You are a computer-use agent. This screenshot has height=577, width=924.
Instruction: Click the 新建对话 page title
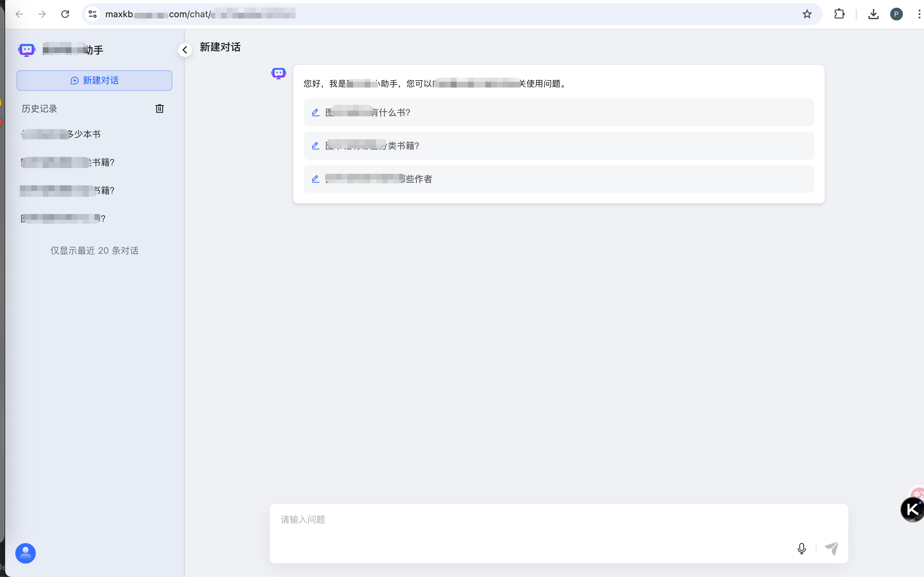220,47
